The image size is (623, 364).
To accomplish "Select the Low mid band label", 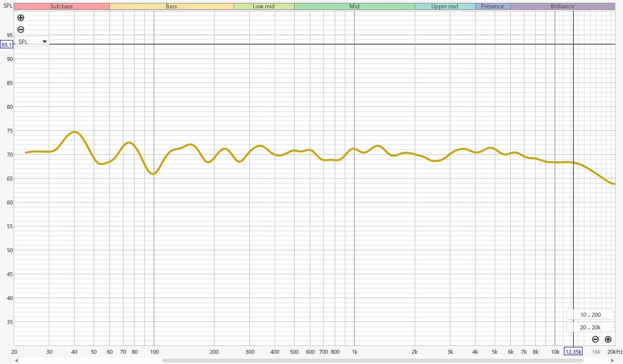I will [x=264, y=6].
